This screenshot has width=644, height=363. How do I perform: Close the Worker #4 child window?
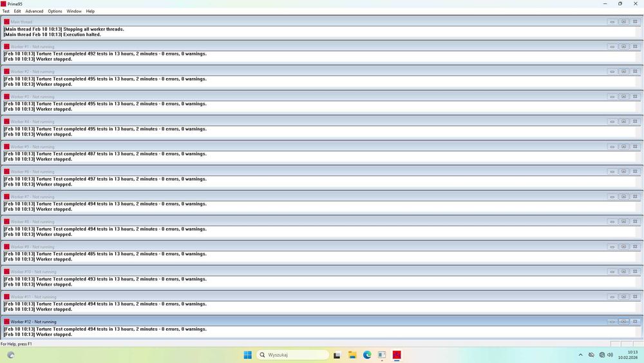pos(635,121)
